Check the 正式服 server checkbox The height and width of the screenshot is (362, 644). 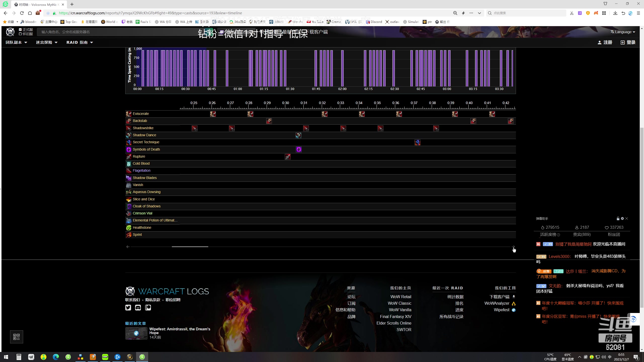coord(20,30)
